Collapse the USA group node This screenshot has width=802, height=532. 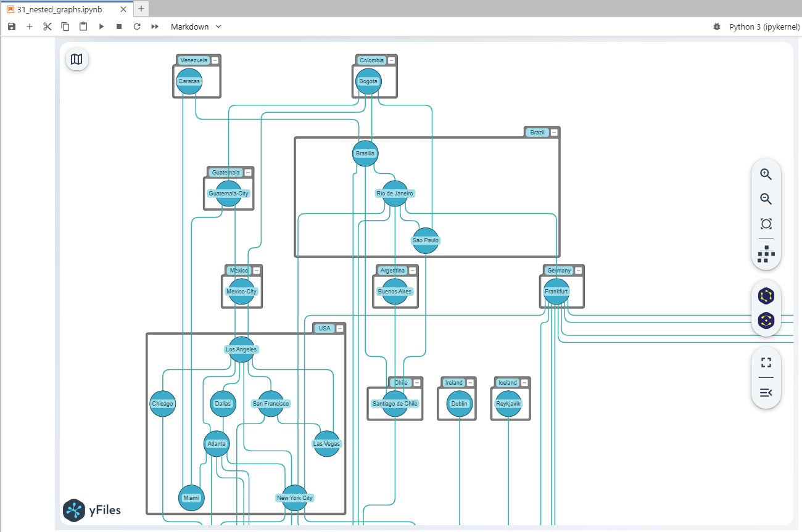pos(340,329)
